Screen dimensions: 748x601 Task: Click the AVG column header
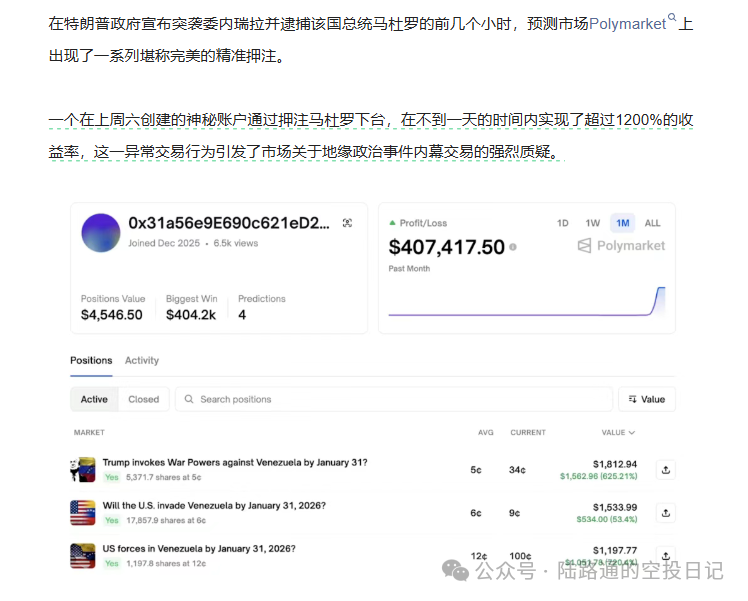[x=486, y=433]
